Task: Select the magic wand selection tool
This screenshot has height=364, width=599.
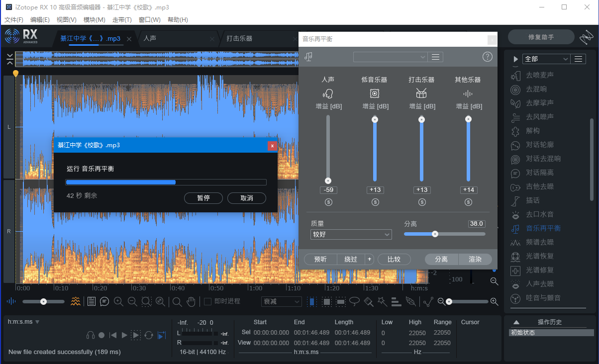Action: click(x=382, y=301)
